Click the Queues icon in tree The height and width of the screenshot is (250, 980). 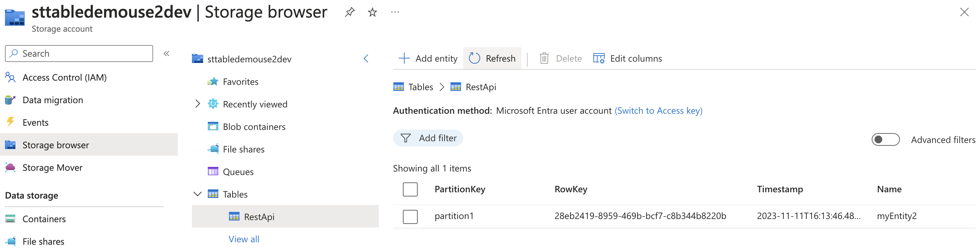[x=213, y=171]
